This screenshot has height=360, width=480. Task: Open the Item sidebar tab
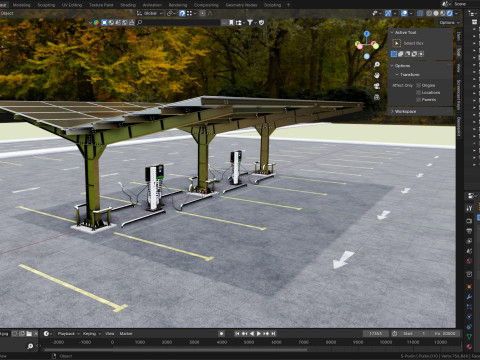459,37
